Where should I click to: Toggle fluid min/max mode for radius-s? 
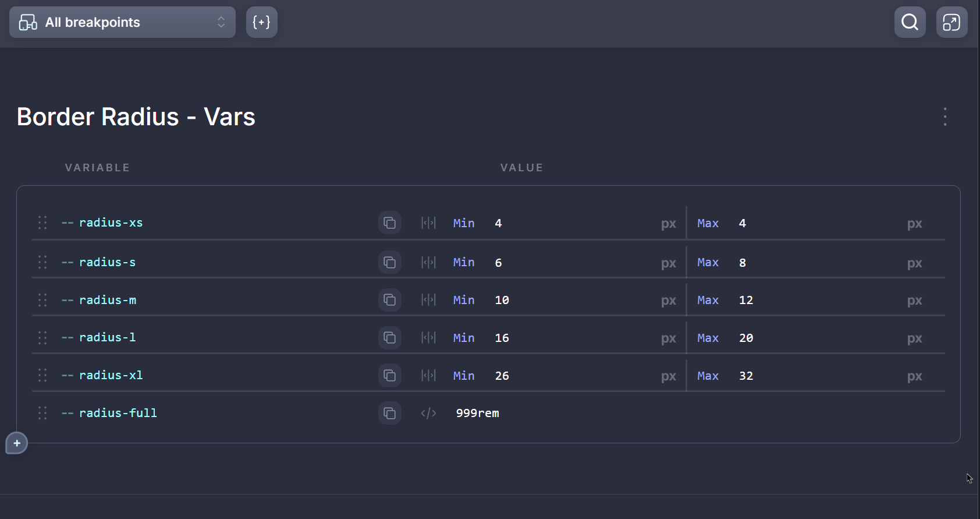coord(428,262)
